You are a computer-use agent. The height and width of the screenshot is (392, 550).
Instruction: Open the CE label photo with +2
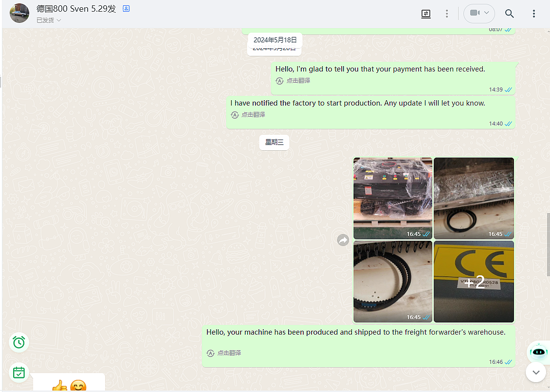474,282
